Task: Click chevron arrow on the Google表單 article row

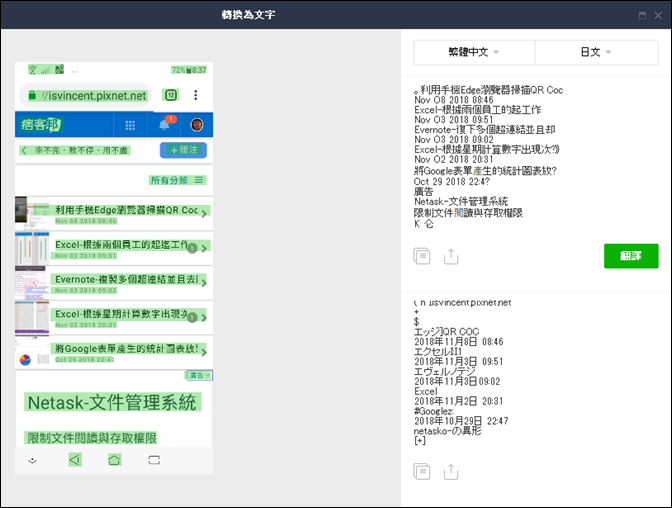Action: click(204, 352)
